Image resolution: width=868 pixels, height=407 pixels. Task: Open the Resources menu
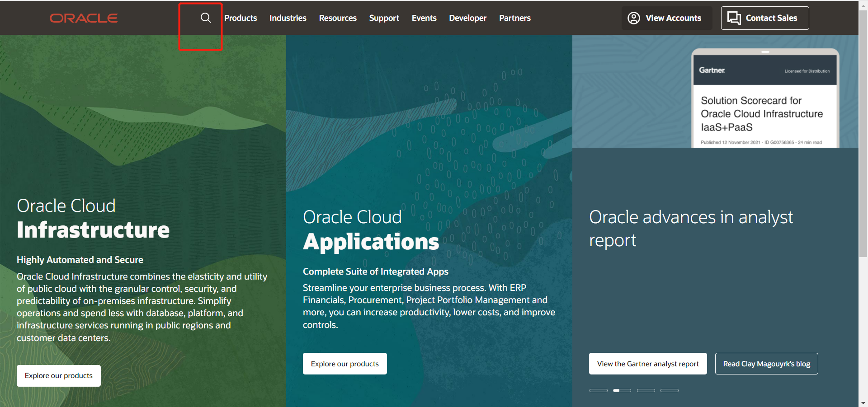[338, 18]
